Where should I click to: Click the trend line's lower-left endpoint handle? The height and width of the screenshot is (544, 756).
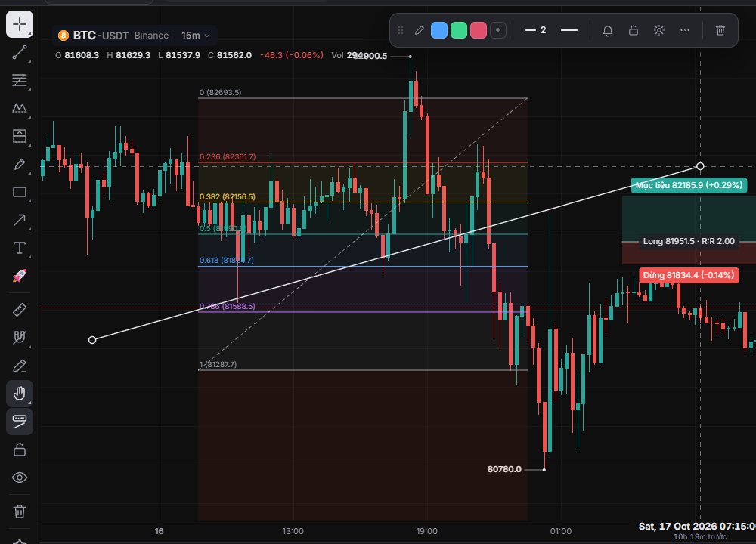coord(92,340)
